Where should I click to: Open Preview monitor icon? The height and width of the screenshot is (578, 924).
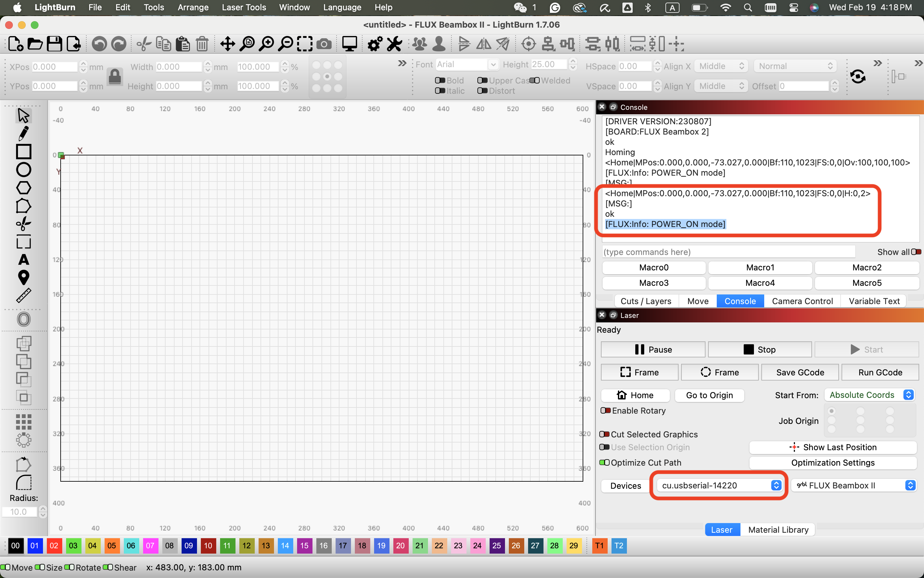click(x=349, y=44)
